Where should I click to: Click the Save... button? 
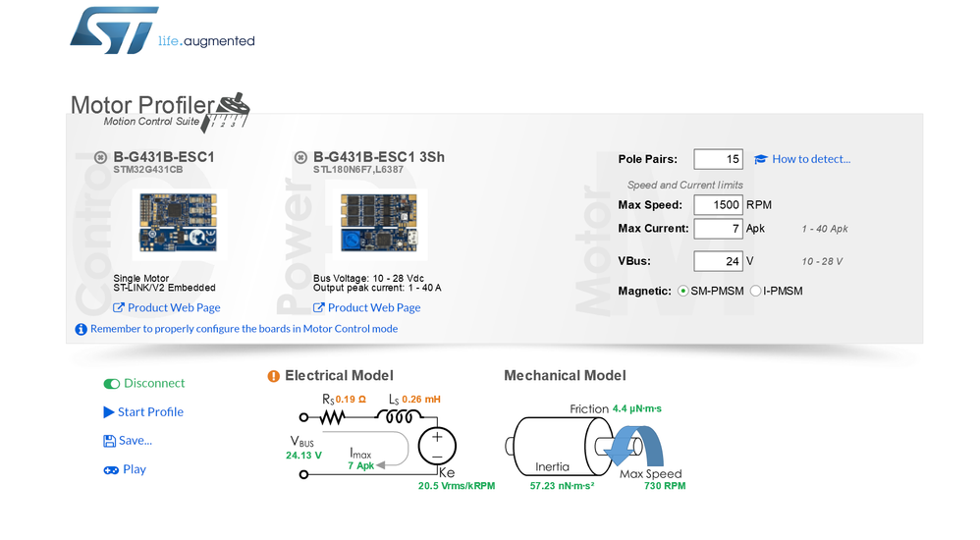(x=128, y=441)
